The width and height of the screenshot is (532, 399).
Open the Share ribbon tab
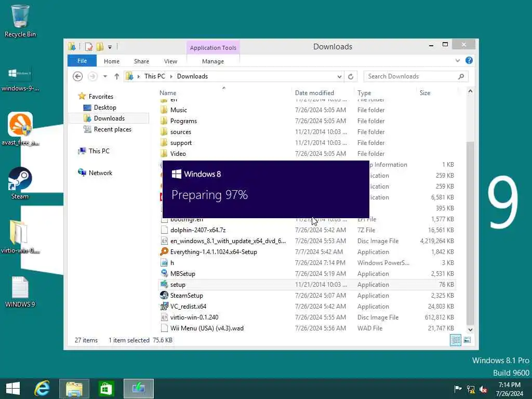141,61
